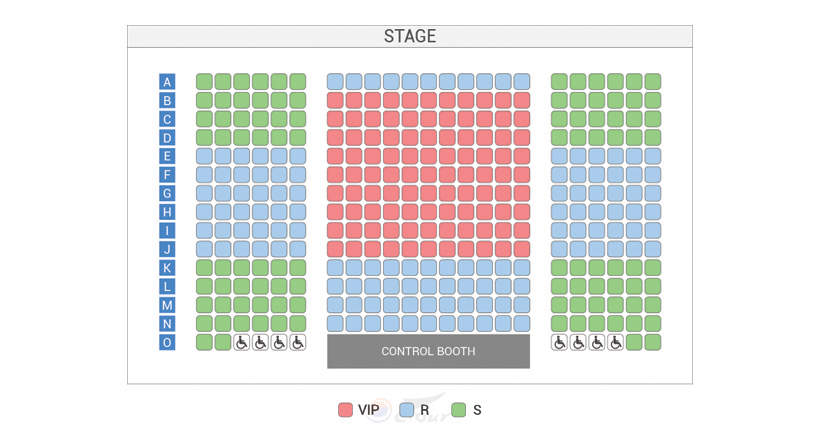Image resolution: width=820 pixels, height=439 pixels.
Task: Pick the first blue seat in center row A
Action: 335,82
